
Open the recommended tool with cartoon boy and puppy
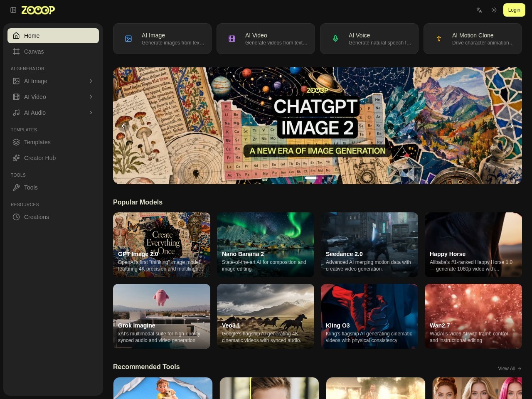163,388
